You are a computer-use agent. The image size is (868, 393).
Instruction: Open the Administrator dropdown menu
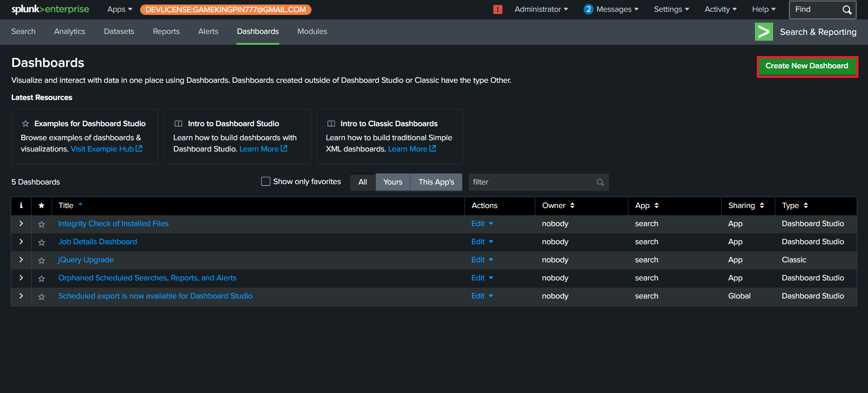[x=541, y=9]
